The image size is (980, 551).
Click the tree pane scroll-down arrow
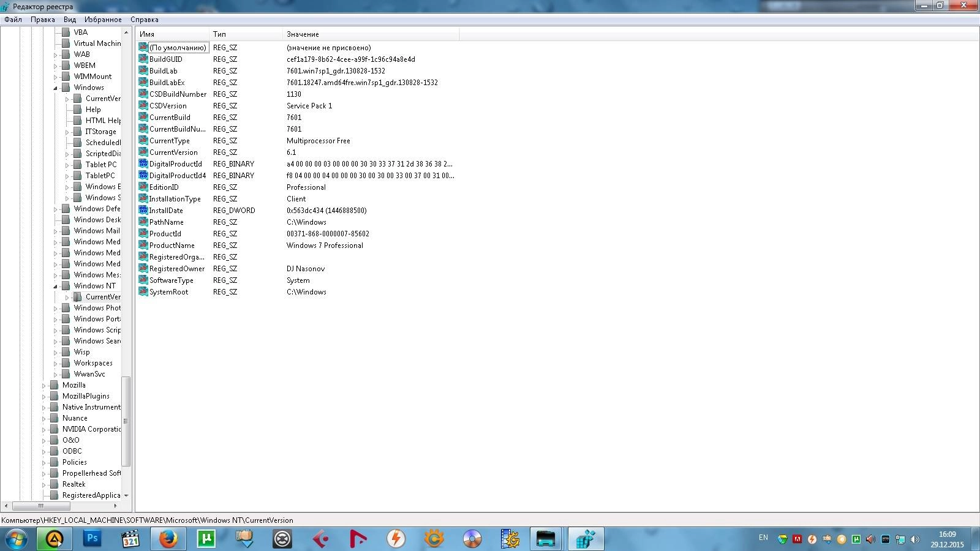point(126,495)
